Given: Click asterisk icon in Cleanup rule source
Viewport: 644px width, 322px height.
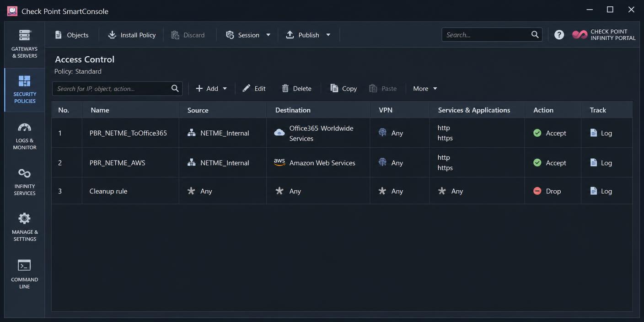Looking at the screenshot, I should point(191,191).
